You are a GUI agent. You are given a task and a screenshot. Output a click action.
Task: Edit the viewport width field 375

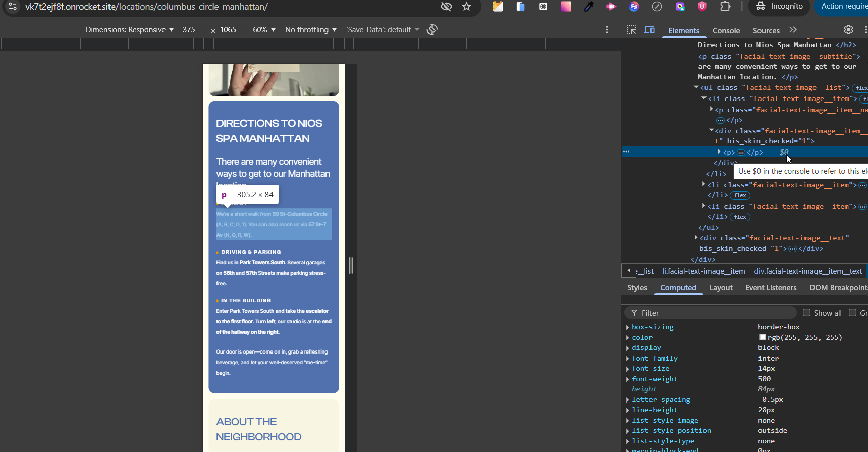click(189, 30)
